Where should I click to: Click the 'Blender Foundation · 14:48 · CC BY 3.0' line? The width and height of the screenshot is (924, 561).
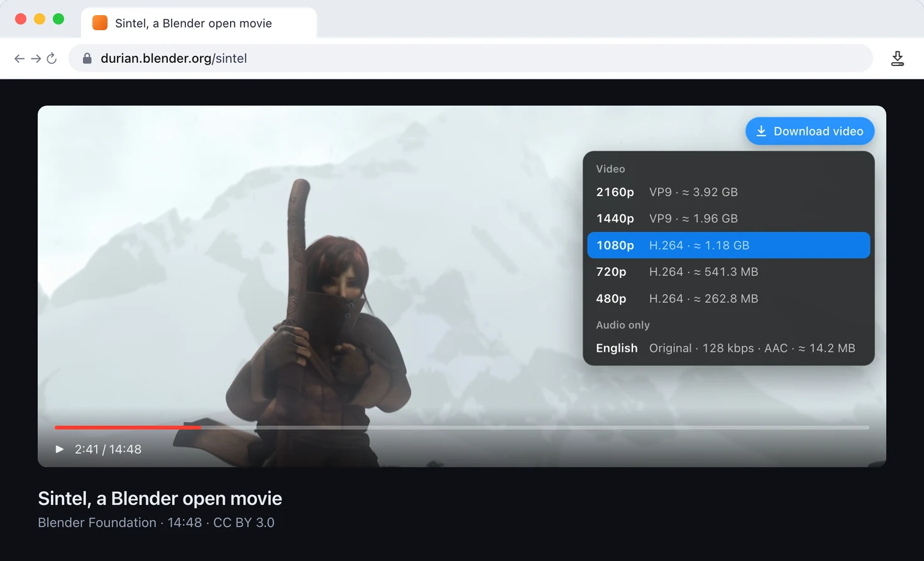pos(156,523)
